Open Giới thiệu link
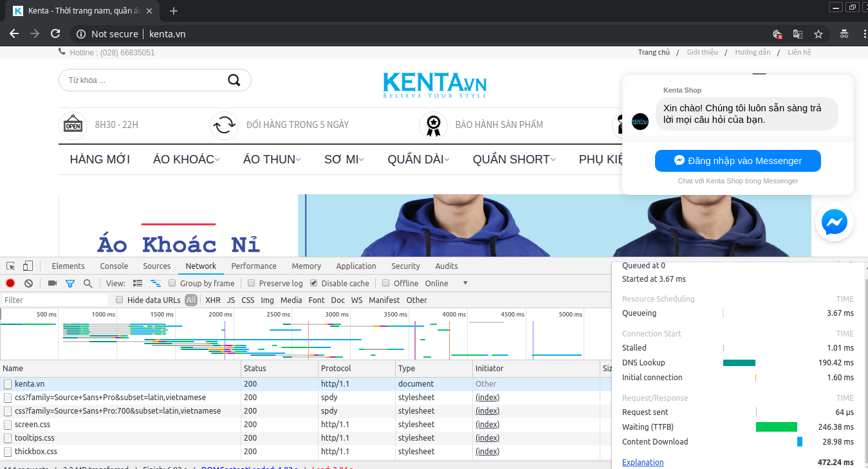Image resolution: width=868 pixels, height=469 pixels. point(702,52)
